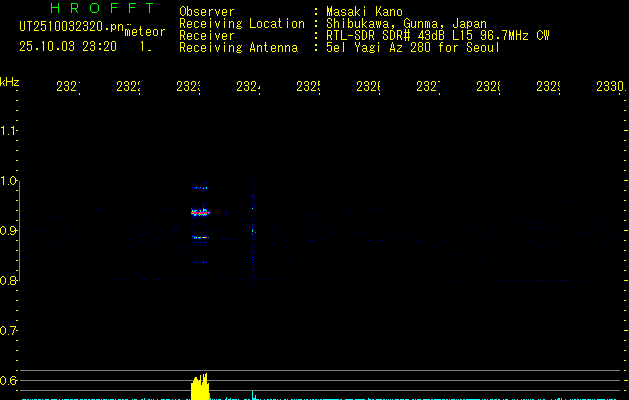Image resolution: width=629 pixels, height=400 pixels.
Task: Click the faint blue echo near 0.83 kHz
Action: click(200, 262)
